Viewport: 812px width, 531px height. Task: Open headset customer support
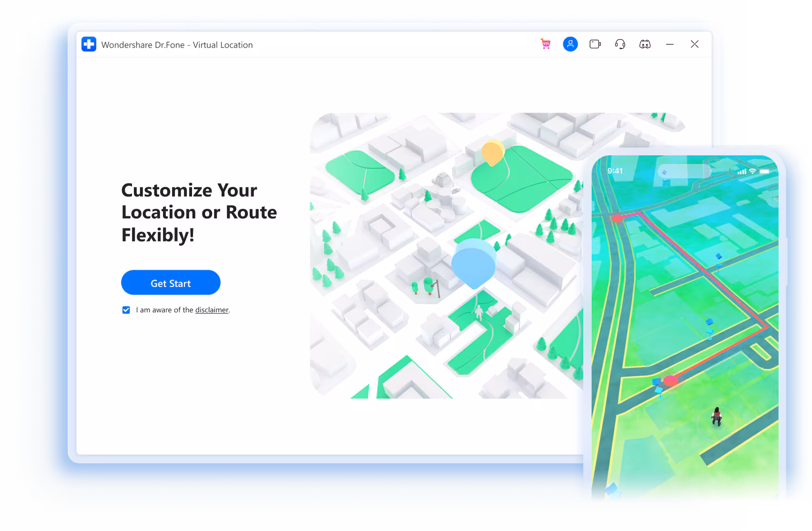(620, 44)
